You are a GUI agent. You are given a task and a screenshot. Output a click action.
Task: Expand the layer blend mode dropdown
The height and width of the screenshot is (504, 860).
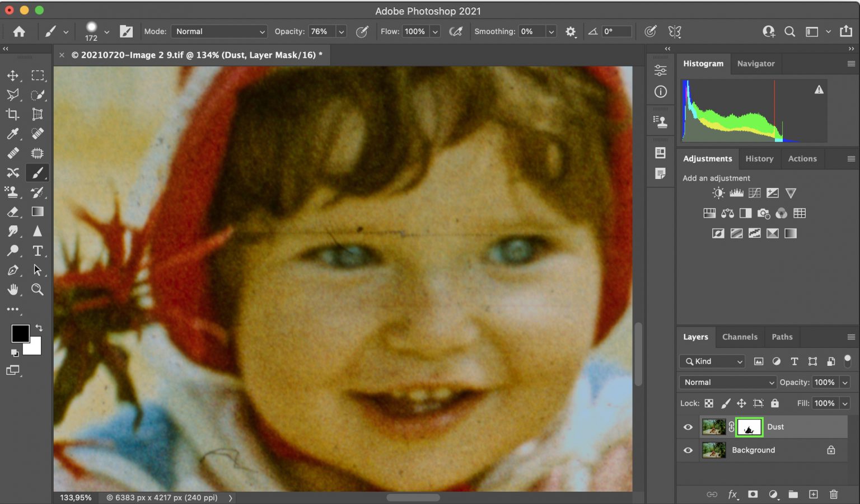pos(727,383)
